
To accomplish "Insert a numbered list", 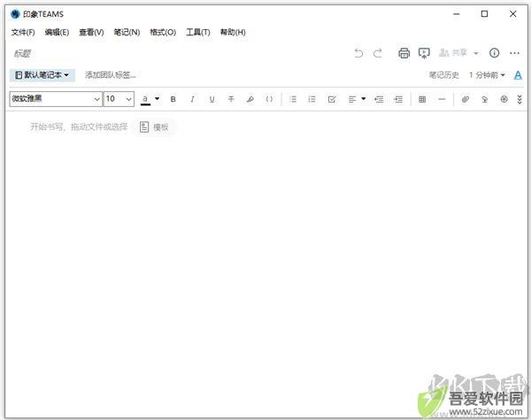I will point(312,99).
